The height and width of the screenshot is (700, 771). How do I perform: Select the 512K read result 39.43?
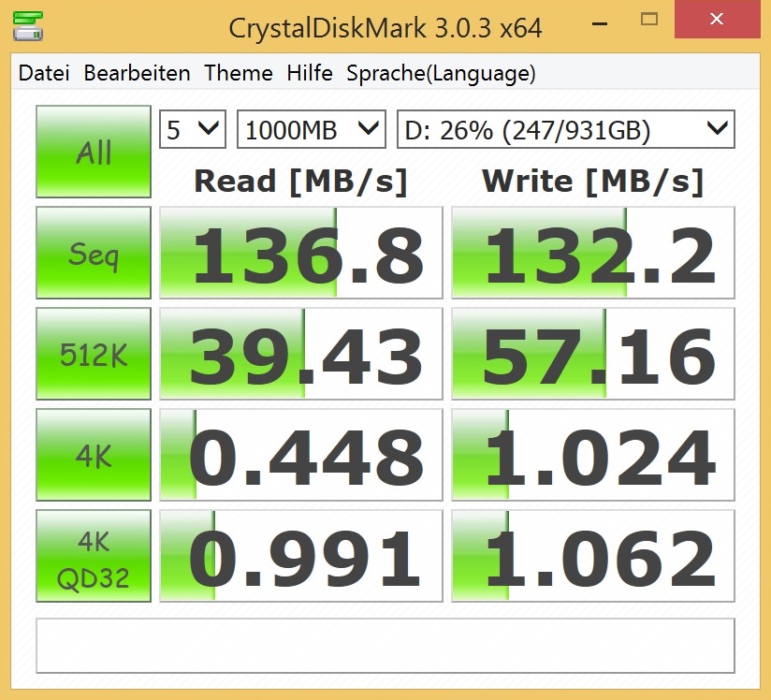point(301,354)
